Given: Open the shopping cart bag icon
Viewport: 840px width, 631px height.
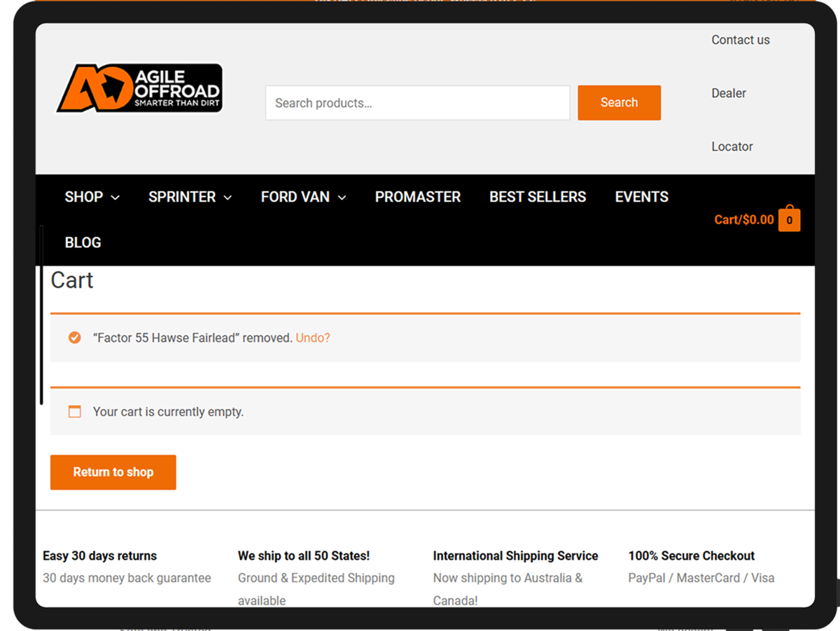Looking at the screenshot, I should tap(789, 220).
